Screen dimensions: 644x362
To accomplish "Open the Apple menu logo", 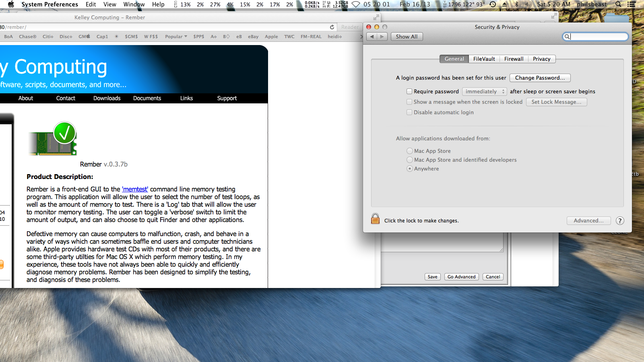I will (11, 4).
